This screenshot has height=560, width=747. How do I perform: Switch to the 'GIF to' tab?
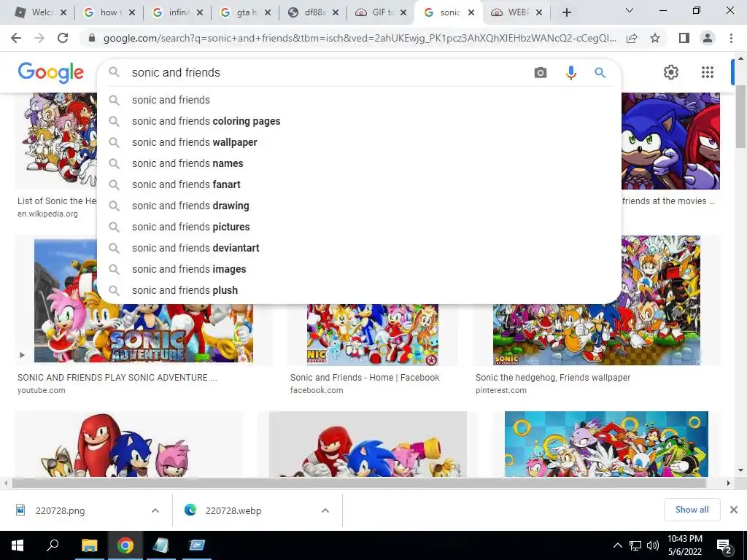point(381,12)
